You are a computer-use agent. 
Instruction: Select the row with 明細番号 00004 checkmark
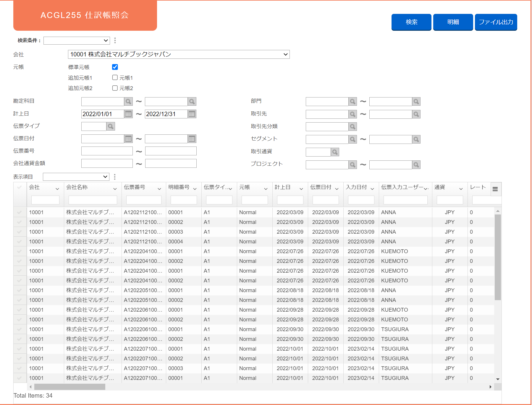[x=20, y=242]
